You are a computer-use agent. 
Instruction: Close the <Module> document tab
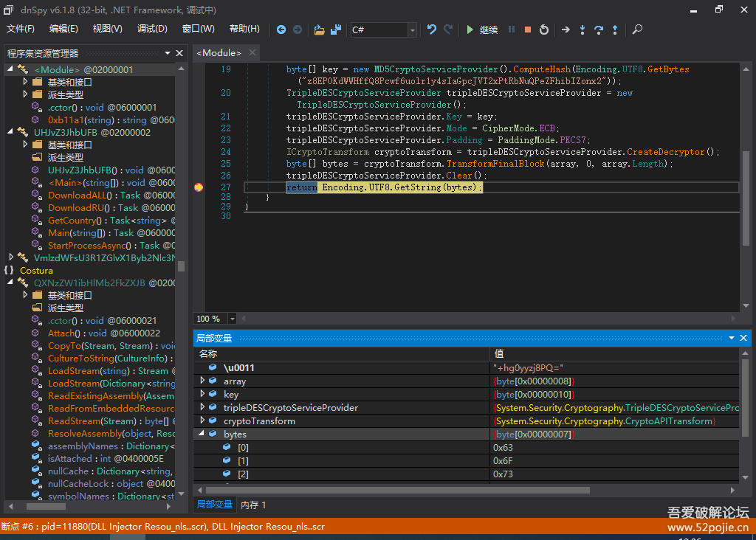click(252, 52)
